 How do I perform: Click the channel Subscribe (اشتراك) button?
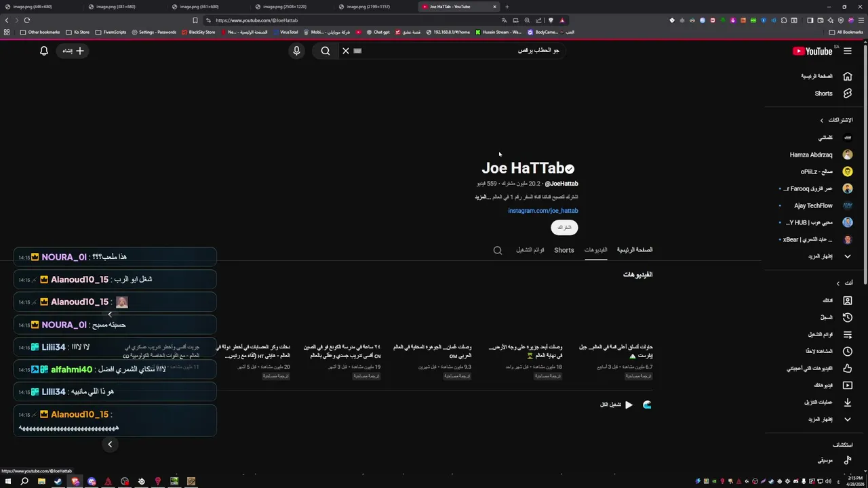(564, 227)
